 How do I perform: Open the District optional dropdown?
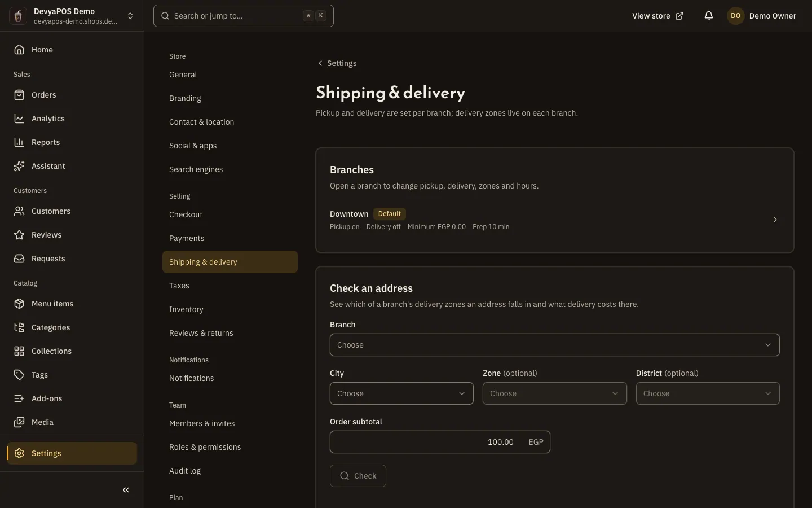(x=708, y=393)
